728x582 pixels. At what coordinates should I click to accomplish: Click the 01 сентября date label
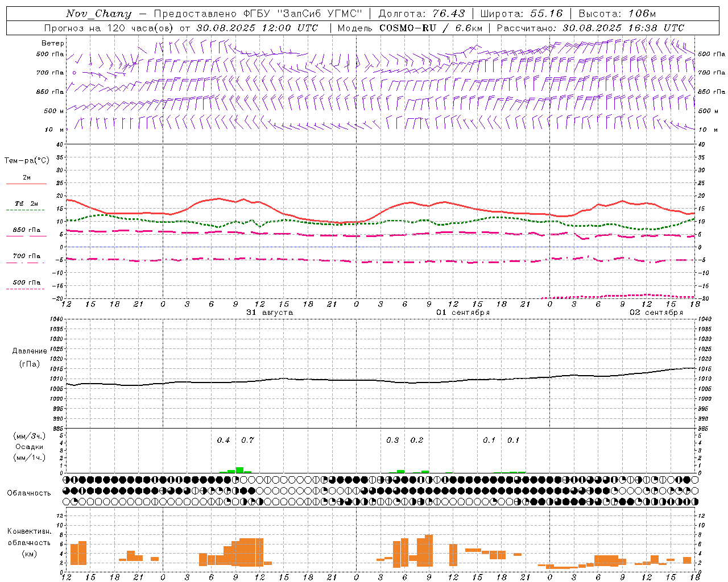click(463, 313)
